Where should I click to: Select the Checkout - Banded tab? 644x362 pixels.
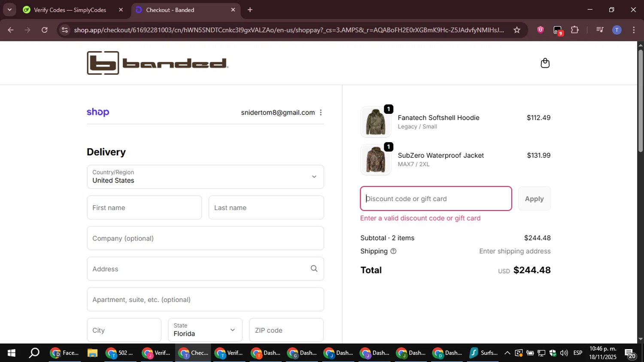(x=185, y=10)
